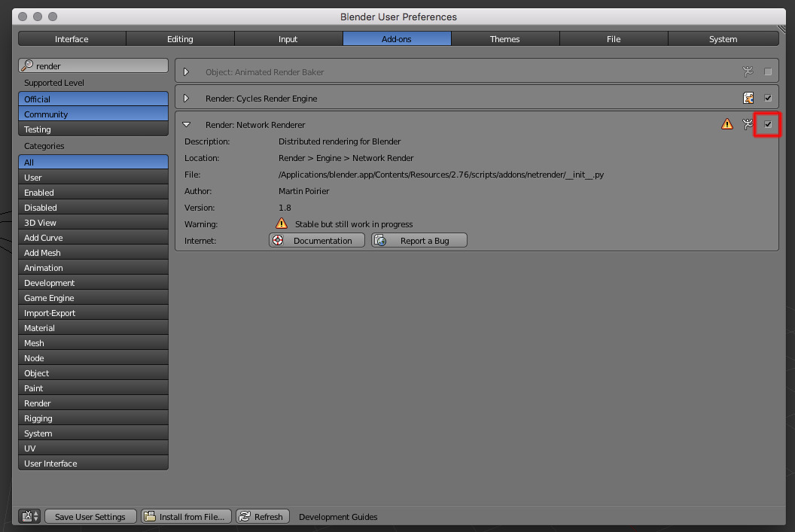Select the Game Engine category

click(93, 298)
